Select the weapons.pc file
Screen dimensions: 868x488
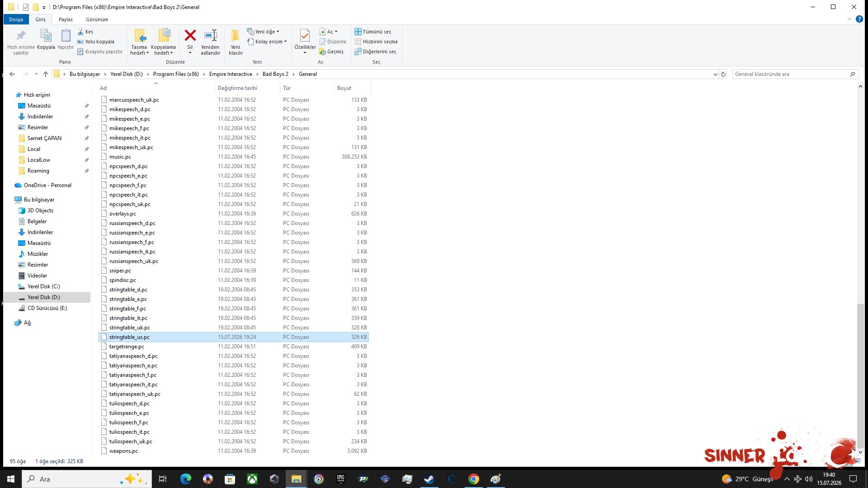click(x=234, y=451)
